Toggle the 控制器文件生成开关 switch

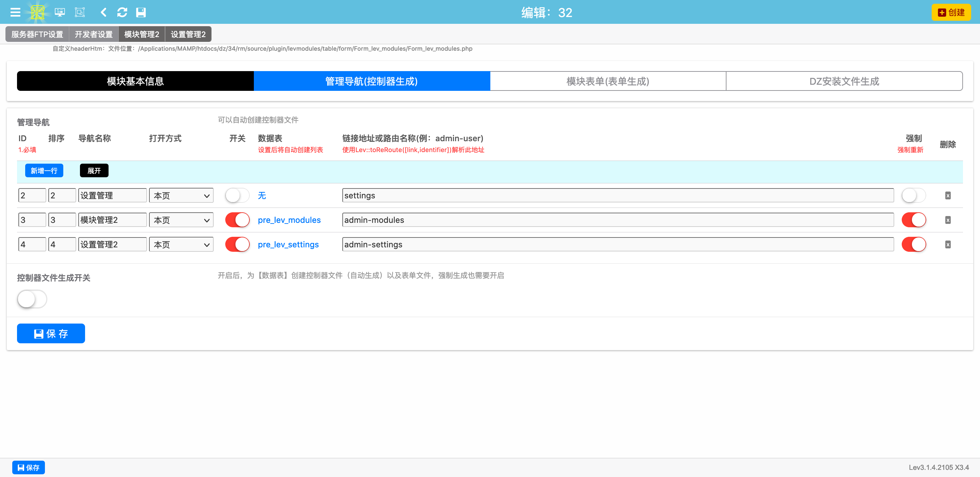click(32, 299)
